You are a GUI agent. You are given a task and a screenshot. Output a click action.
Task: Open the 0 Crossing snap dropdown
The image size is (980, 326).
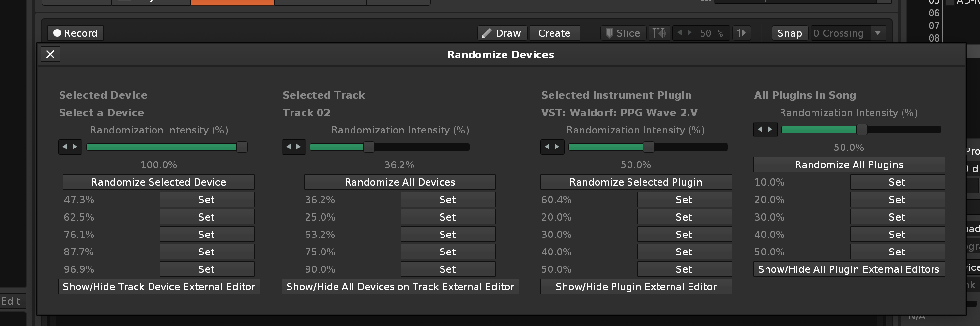tap(878, 33)
